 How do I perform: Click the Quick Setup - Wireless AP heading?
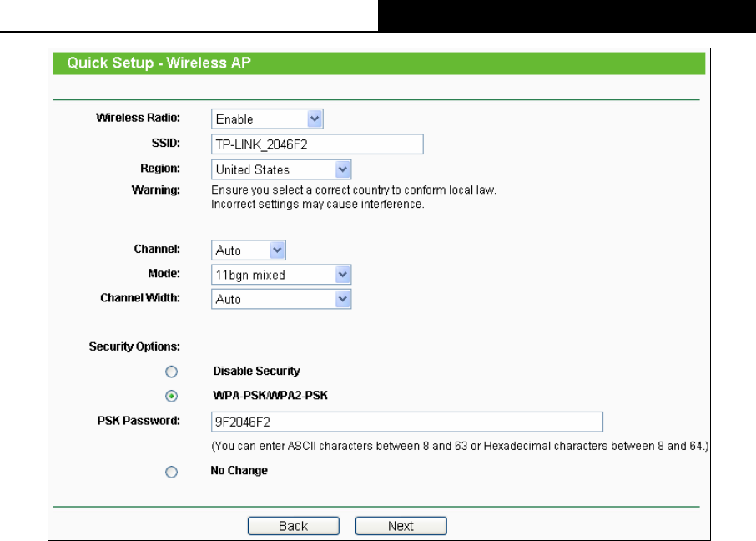tap(159, 63)
